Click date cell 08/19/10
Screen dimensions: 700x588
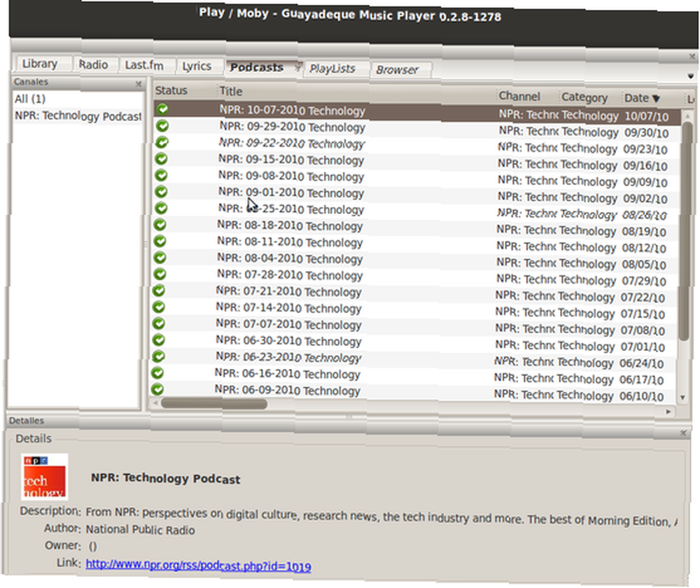tap(644, 232)
